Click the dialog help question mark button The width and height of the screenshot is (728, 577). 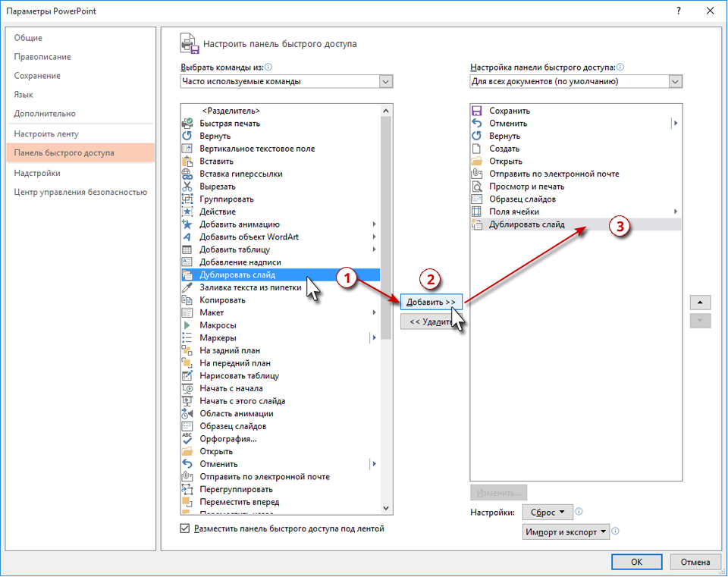tap(679, 11)
